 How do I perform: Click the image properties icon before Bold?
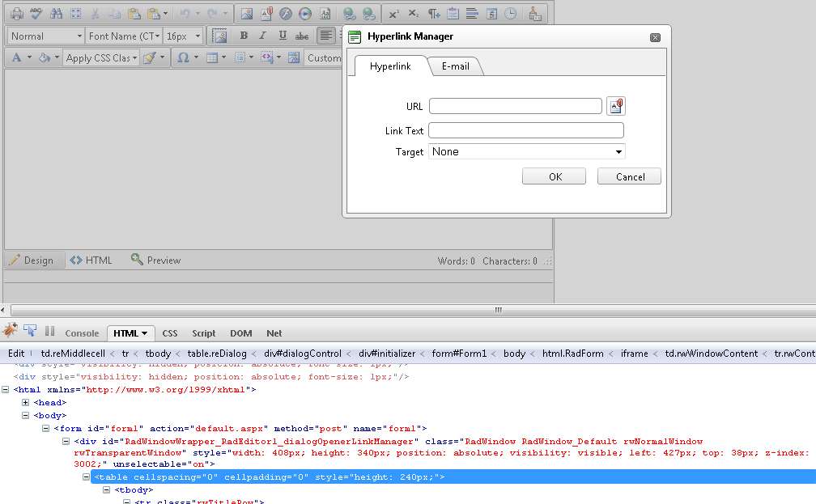click(x=219, y=36)
